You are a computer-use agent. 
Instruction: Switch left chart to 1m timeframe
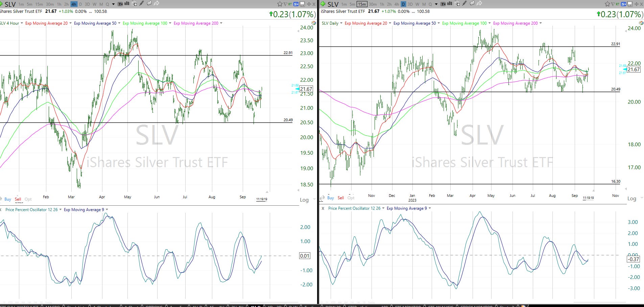point(21,4)
